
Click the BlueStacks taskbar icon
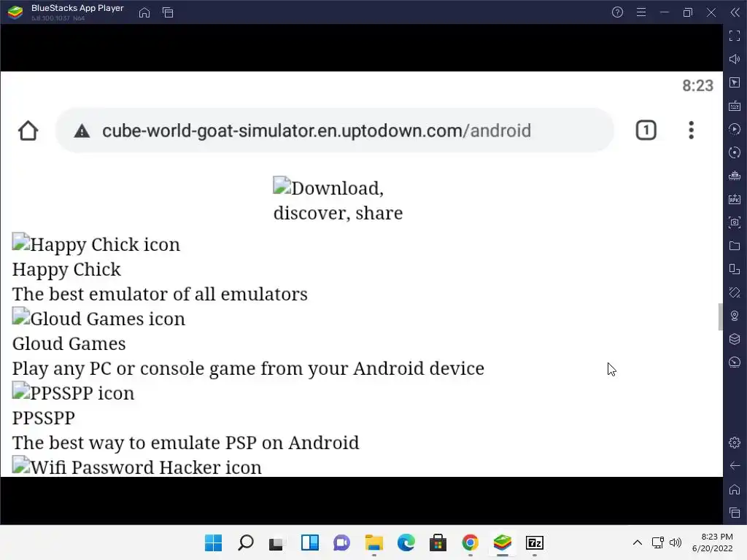[502, 542]
